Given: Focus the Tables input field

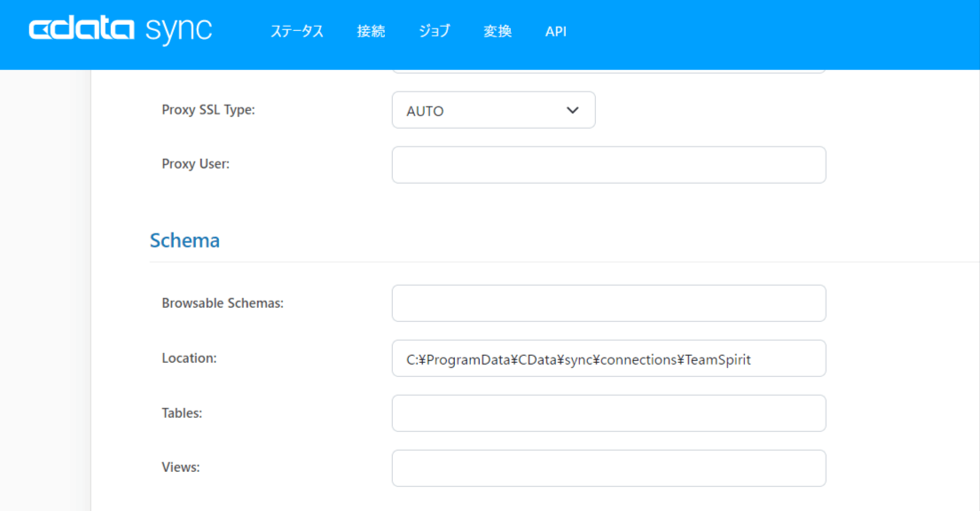Looking at the screenshot, I should [608, 413].
